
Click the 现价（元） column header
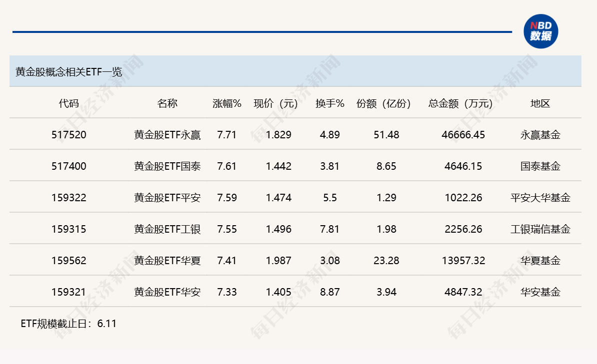[275, 103]
